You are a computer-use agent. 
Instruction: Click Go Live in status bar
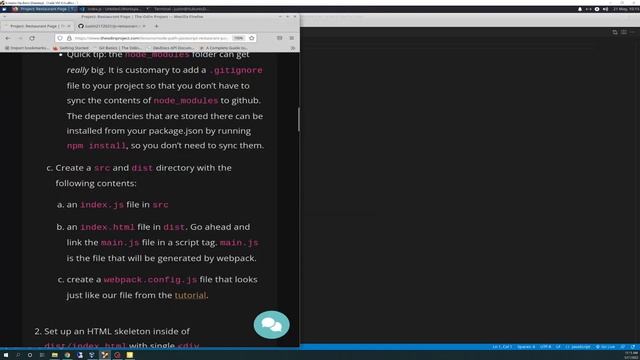click(605, 347)
